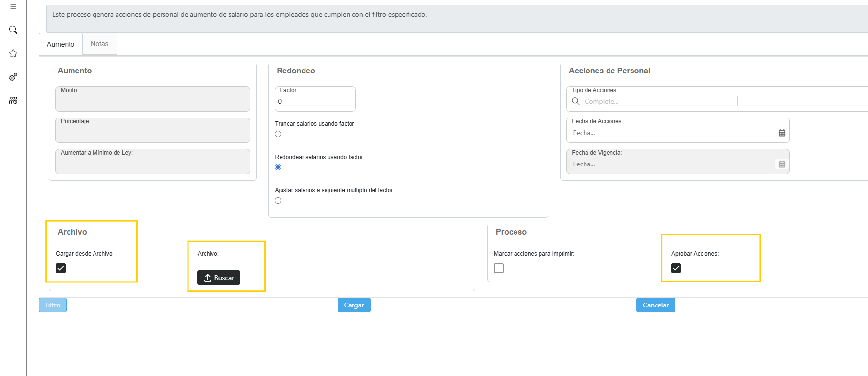Image resolution: width=868 pixels, height=376 pixels.
Task: Click search icon in Tipo de Acciones
Action: pyautogui.click(x=576, y=101)
